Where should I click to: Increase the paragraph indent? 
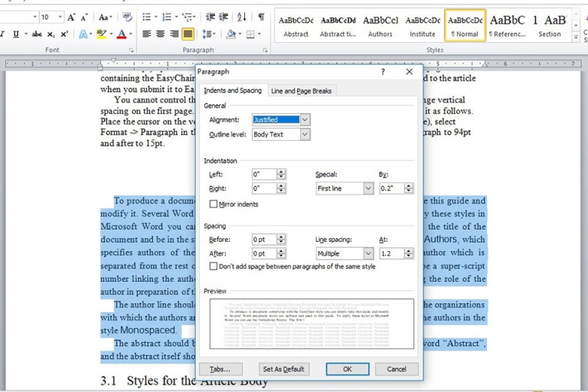coord(224,17)
